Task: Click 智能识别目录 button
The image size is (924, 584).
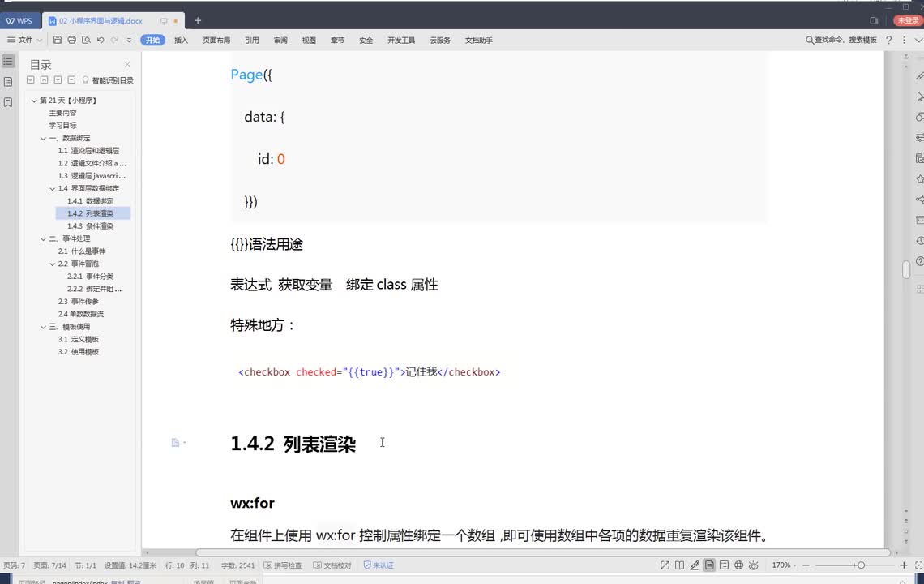Action: (x=108, y=80)
